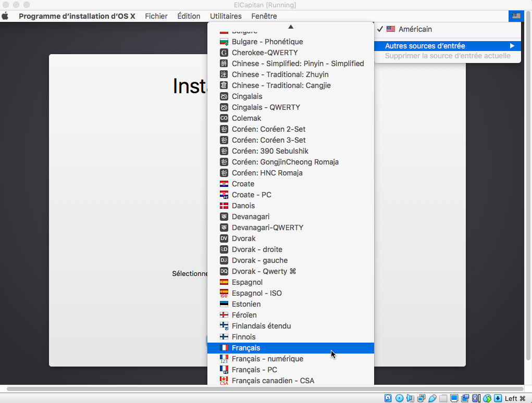Click the up scroll arrow in list
Screen dimensions: 532x403
pos(290,27)
